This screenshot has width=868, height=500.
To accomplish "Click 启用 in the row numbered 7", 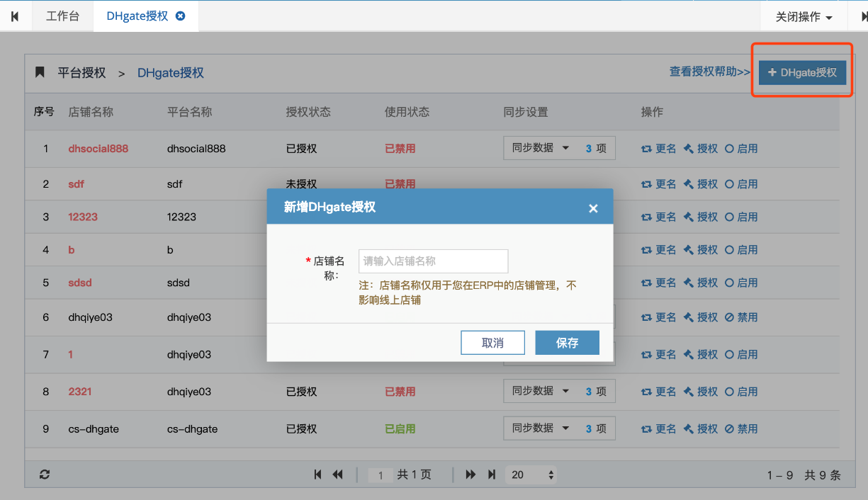I will [x=741, y=354].
